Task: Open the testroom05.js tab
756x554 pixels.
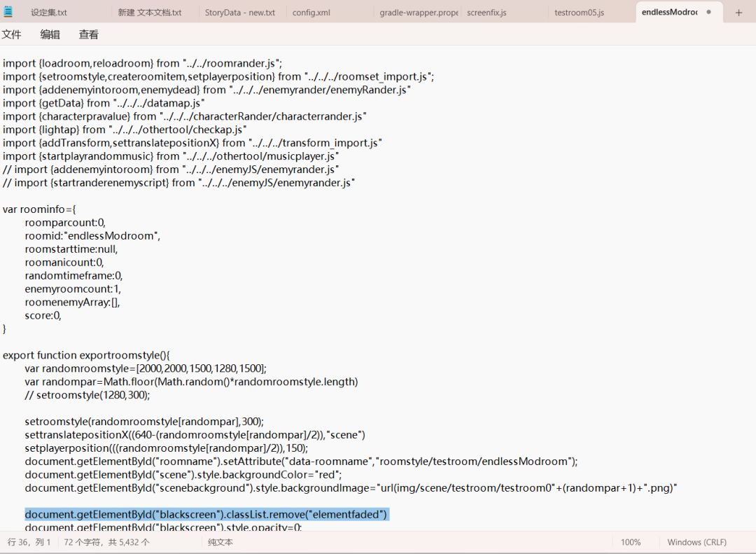Action: coord(579,13)
